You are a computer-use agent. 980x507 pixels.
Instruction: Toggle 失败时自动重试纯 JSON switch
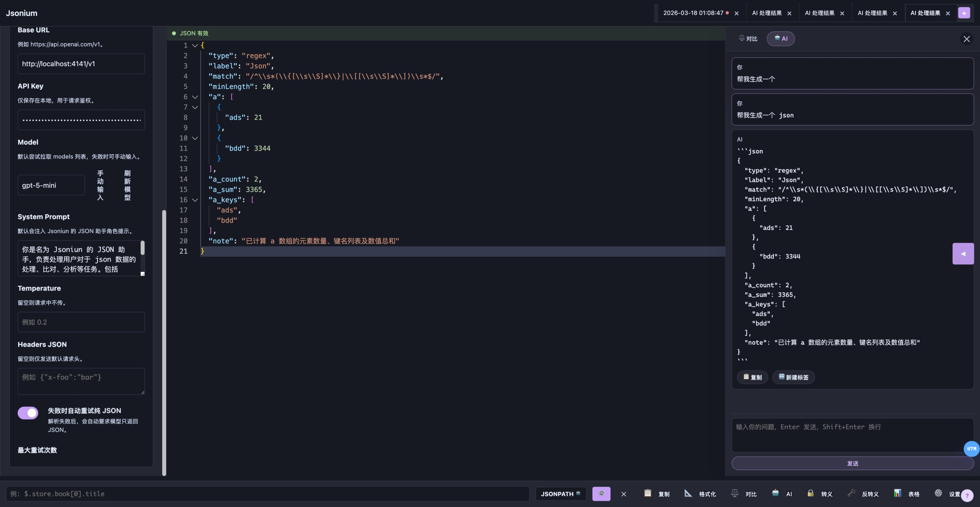click(28, 413)
